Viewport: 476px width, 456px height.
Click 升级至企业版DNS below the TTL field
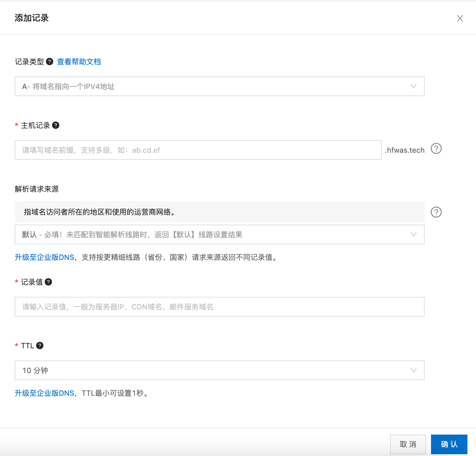click(x=44, y=393)
